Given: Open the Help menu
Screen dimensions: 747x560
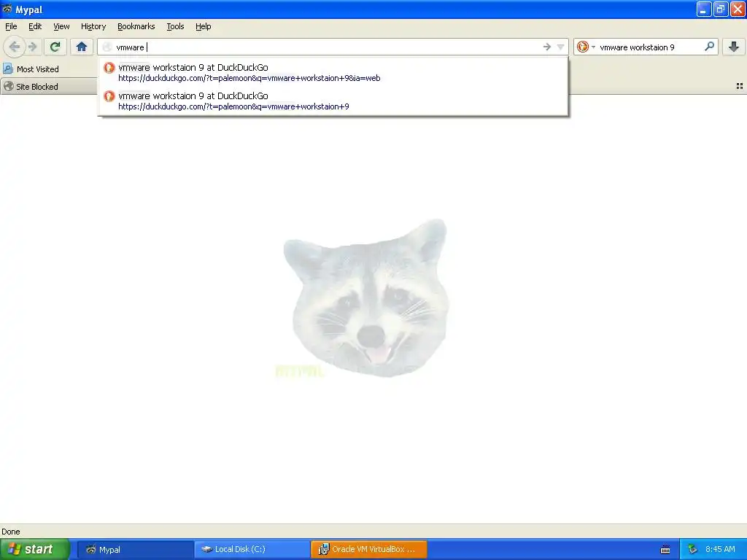Looking at the screenshot, I should 204,26.
